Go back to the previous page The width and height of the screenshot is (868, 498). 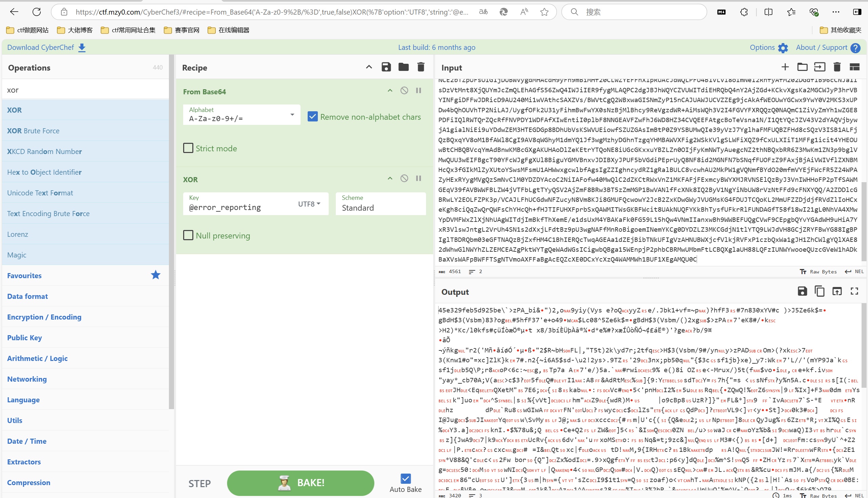[14, 12]
